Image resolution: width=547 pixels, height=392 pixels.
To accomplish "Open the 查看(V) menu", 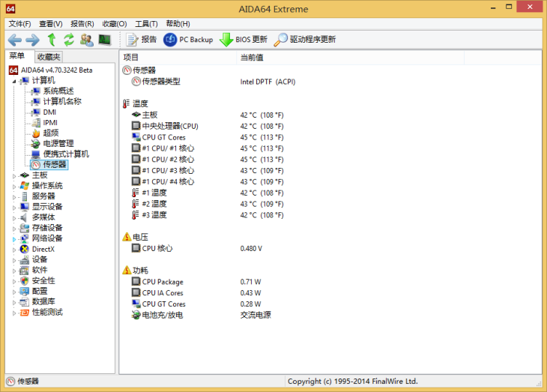I will pos(51,24).
